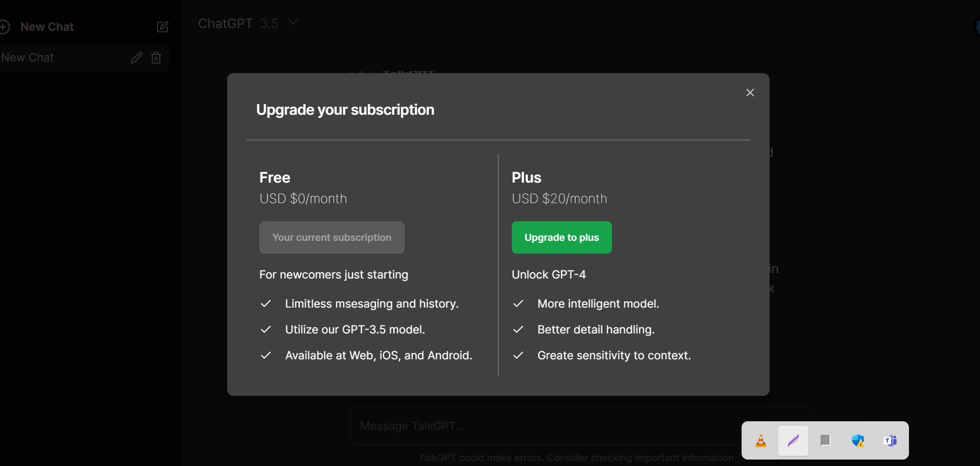Click checkmark beside Available at Web
Screen dimensions: 980x466
266,356
